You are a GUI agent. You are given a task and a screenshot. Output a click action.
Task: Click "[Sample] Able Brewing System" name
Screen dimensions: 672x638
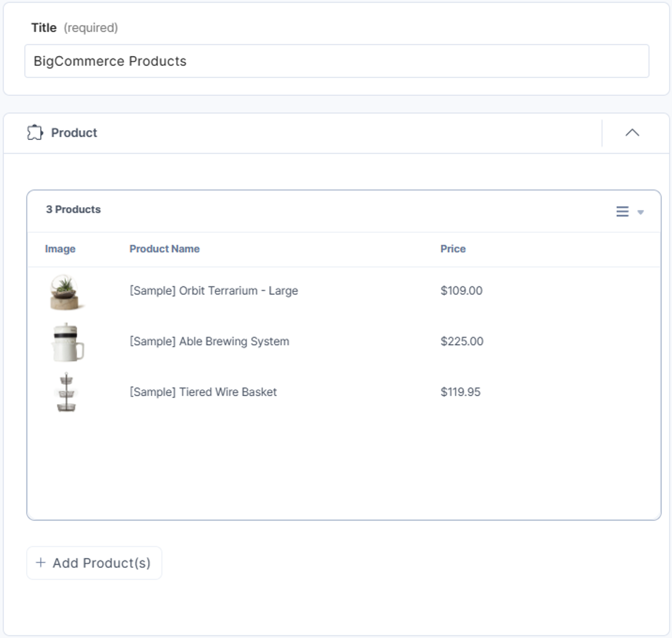[x=209, y=341]
